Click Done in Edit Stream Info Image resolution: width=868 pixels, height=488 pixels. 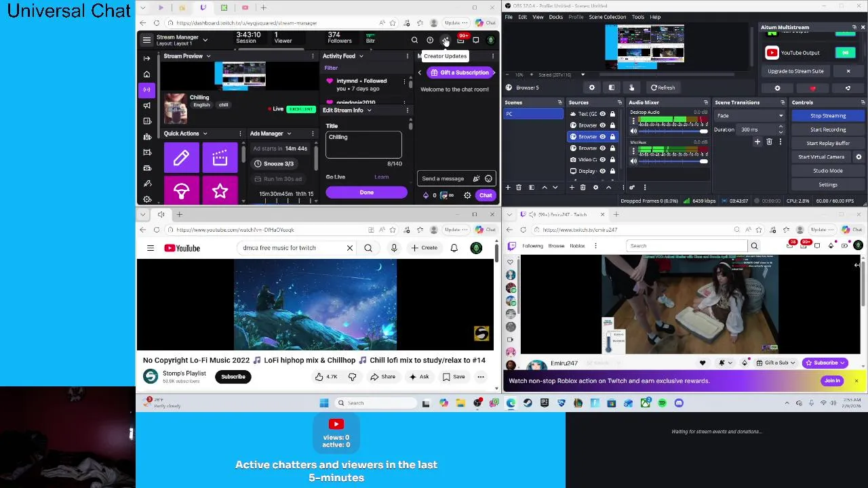tap(366, 192)
